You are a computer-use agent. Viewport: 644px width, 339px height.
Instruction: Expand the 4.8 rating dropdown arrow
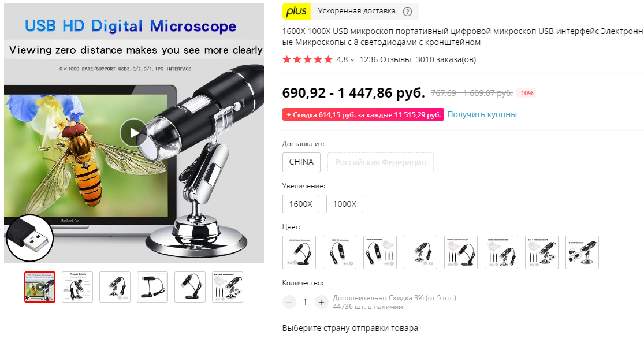point(352,60)
